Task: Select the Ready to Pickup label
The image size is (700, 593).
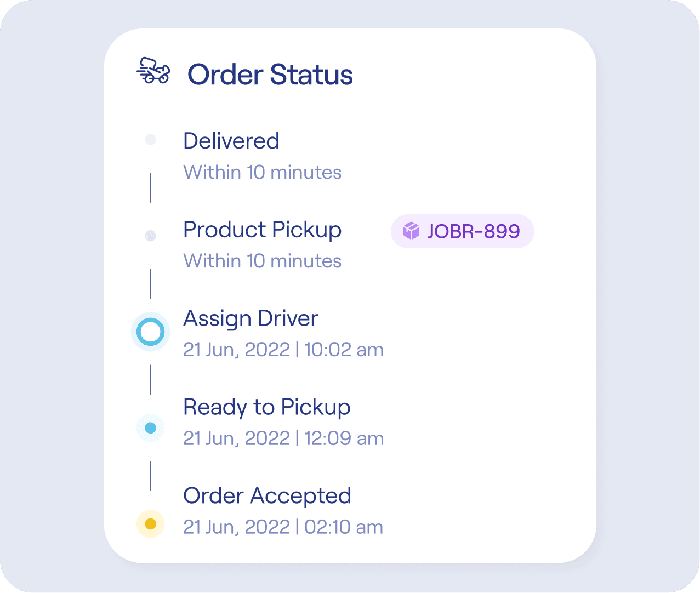Action: tap(266, 407)
